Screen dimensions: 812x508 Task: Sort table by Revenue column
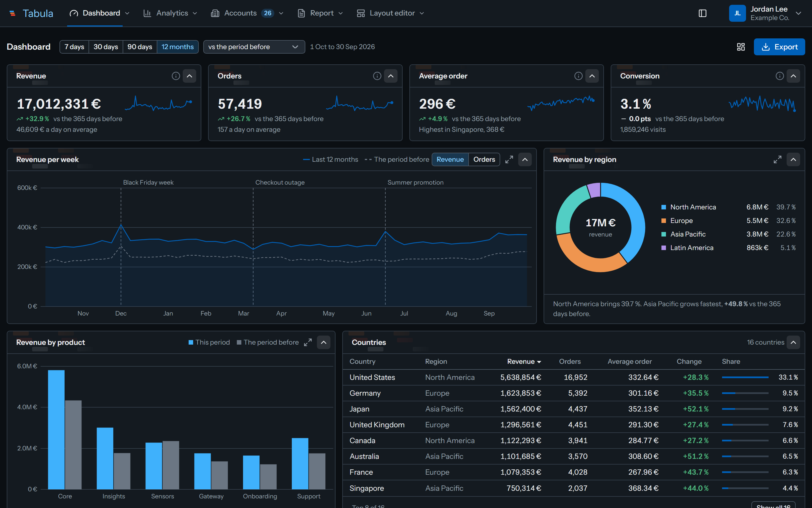point(524,361)
